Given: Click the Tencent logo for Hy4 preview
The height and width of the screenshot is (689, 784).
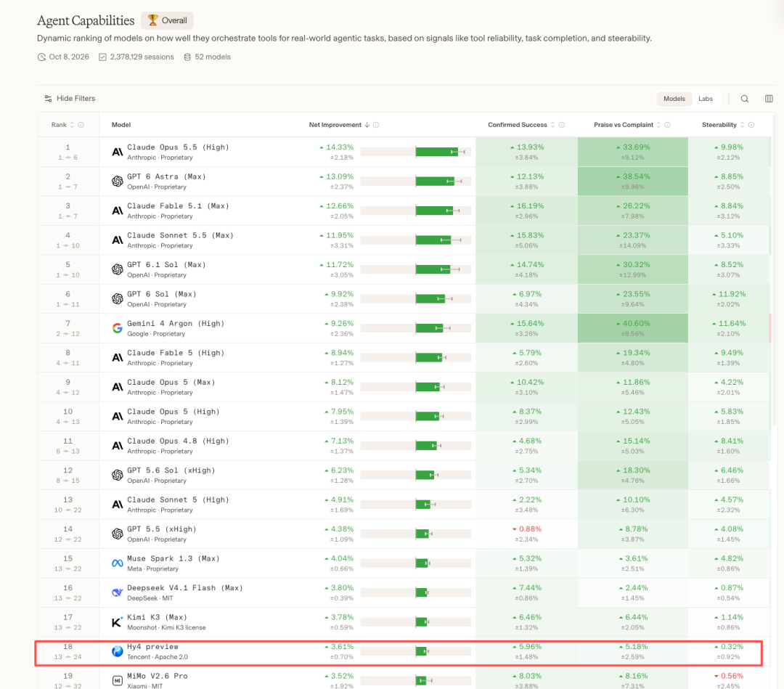Looking at the screenshot, I should pos(118,651).
